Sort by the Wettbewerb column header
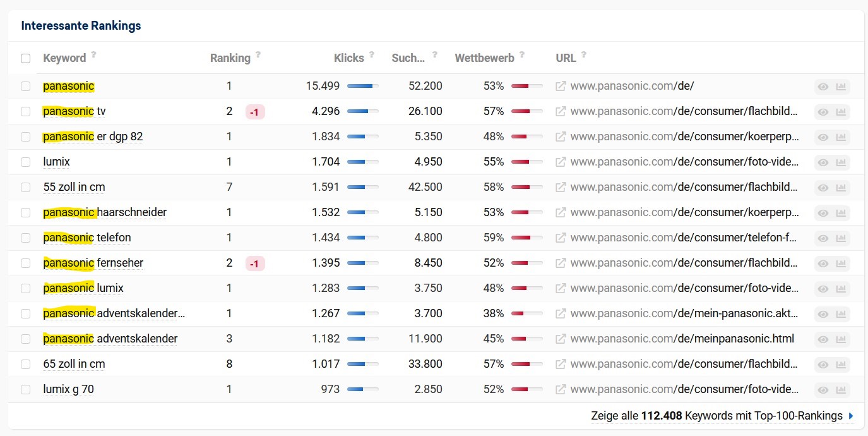 click(485, 58)
